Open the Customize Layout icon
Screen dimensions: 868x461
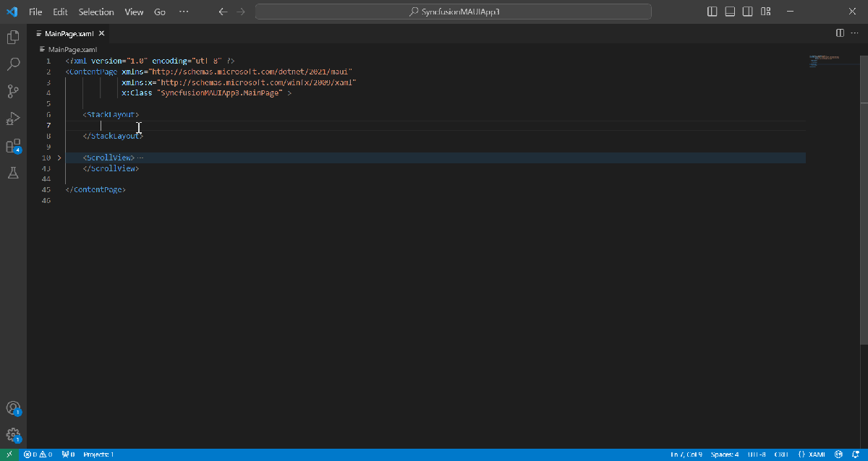tap(765, 12)
